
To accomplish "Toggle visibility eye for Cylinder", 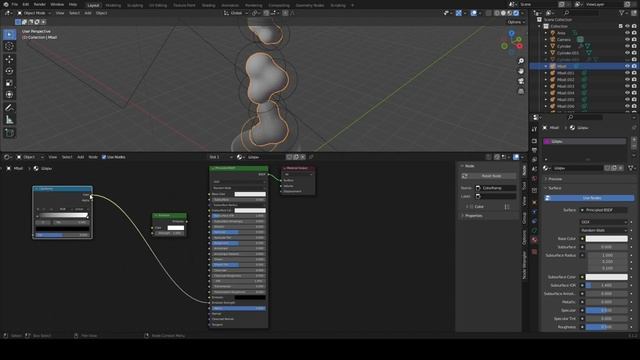I will pos(627,46).
